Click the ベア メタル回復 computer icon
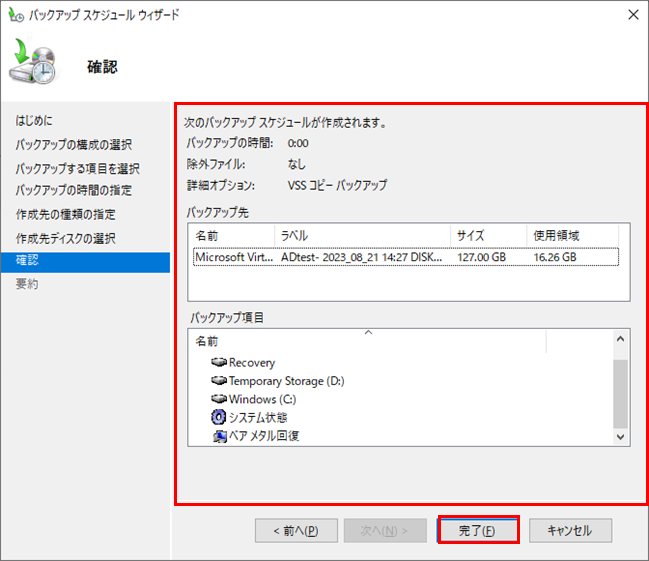 pos(220,436)
